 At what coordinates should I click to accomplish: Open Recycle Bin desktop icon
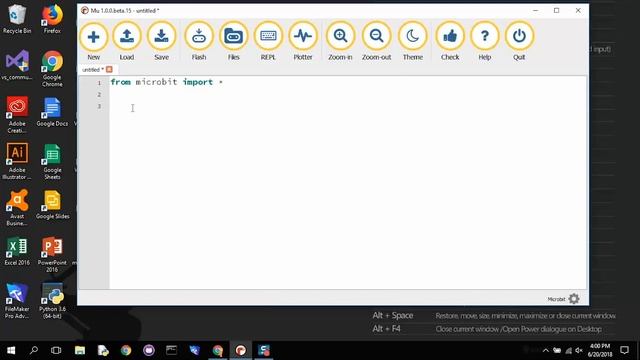point(17,19)
